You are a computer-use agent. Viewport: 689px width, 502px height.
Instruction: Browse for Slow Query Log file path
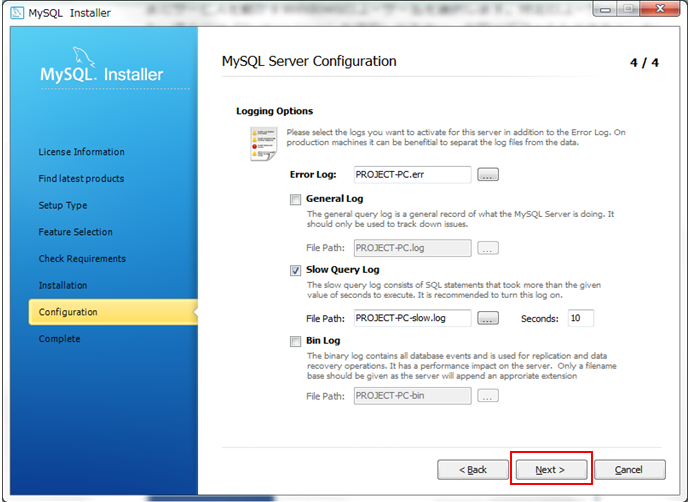pyautogui.click(x=488, y=318)
